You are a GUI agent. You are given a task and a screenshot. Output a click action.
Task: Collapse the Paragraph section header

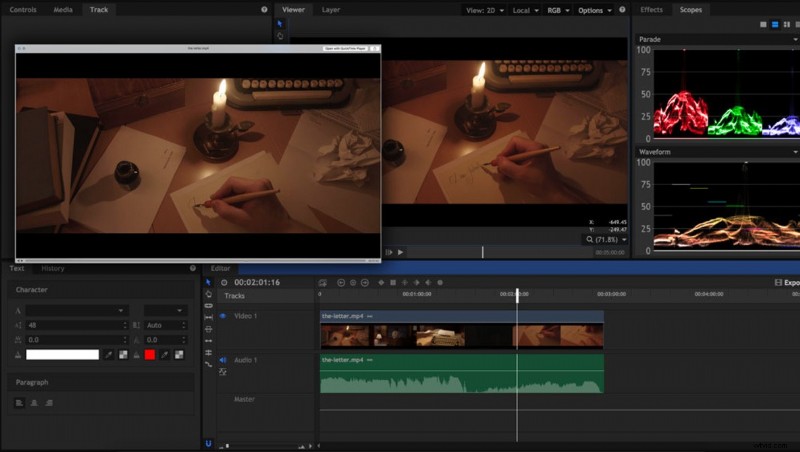point(101,382)
